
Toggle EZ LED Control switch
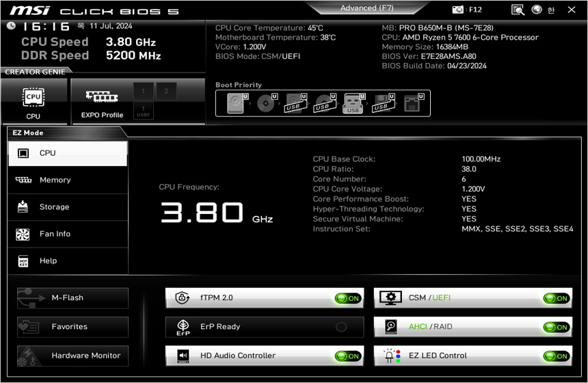point(557,356)
